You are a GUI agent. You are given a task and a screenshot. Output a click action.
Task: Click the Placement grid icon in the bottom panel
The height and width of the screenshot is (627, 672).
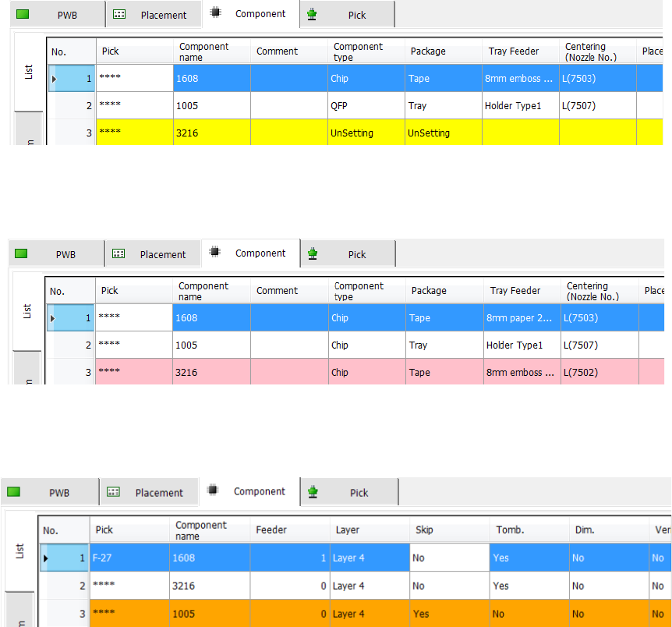[113, 491]
